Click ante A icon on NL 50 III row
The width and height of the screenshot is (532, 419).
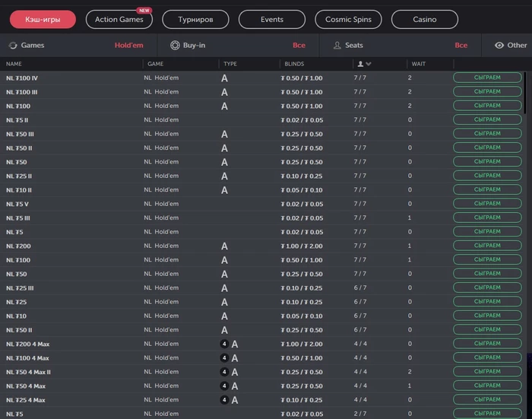224,134
